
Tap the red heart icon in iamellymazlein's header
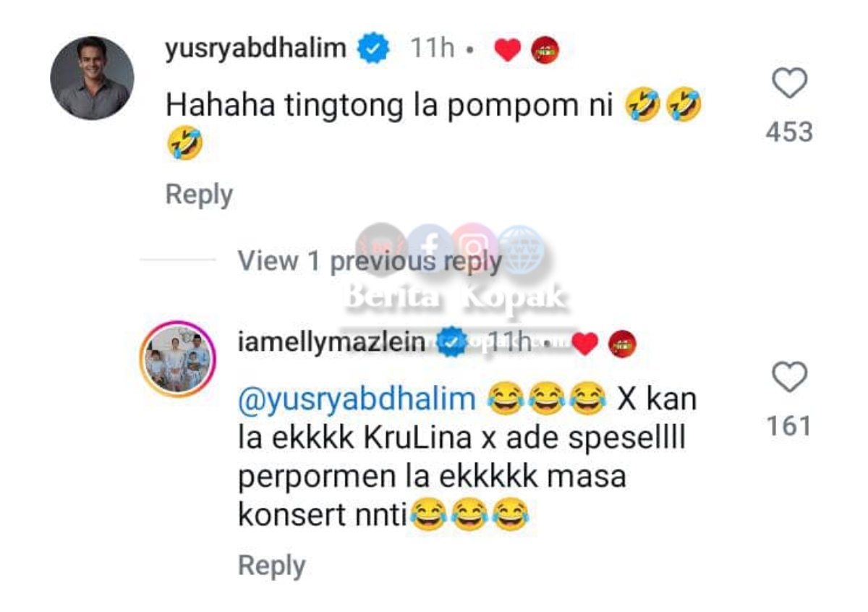coord(584,344)
